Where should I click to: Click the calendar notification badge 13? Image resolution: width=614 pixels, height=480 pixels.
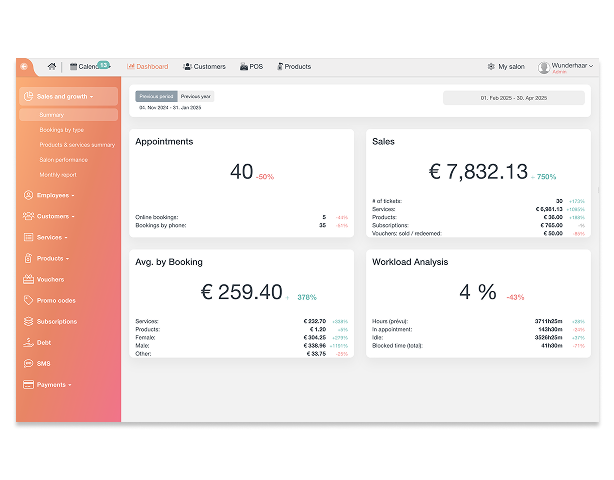click(x=103, y=65)
